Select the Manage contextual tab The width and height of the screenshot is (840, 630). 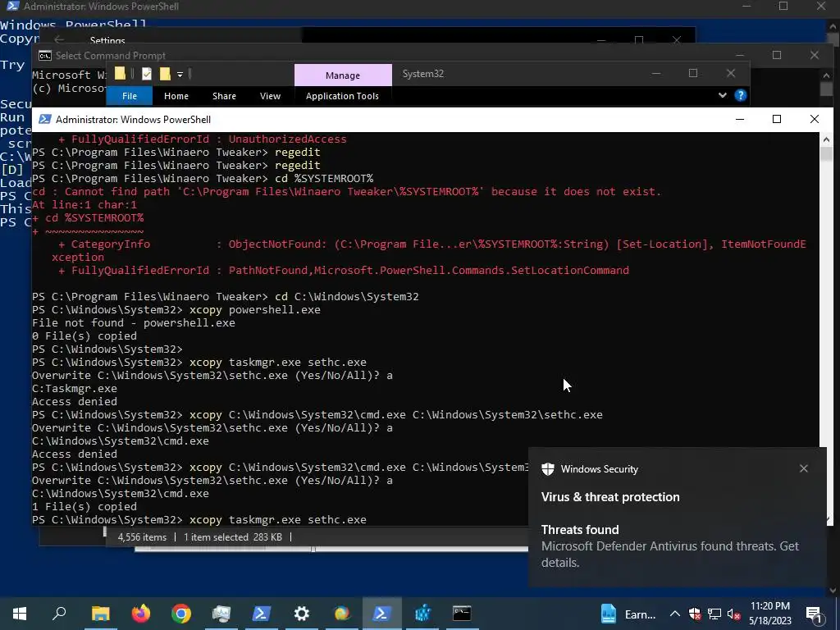[x=343, y=75]
